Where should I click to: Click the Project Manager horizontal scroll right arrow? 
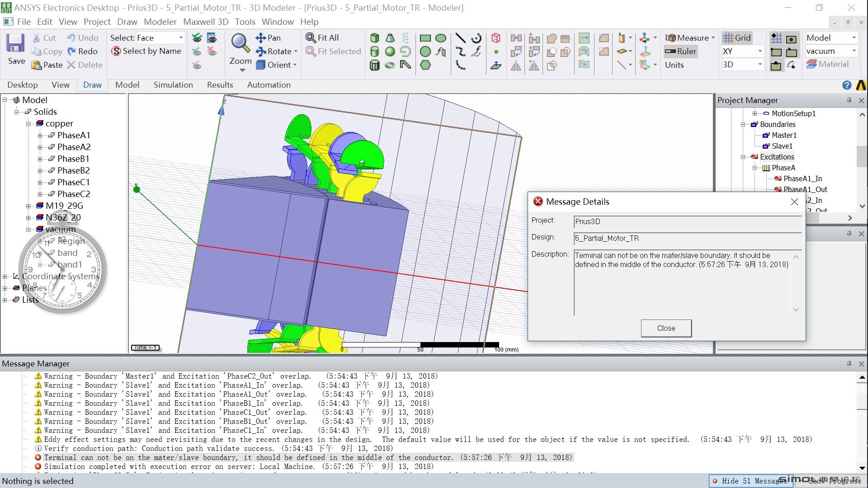850,218
